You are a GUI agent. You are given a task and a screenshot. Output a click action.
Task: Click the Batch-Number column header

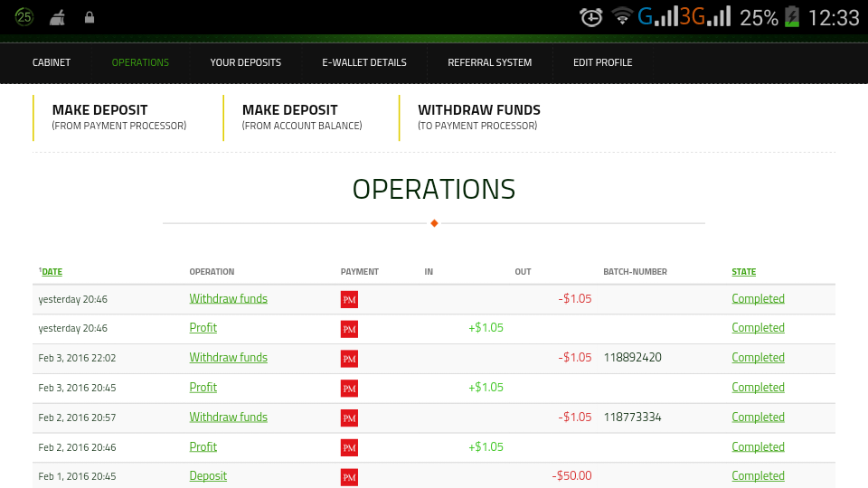[x=635, y=272]
